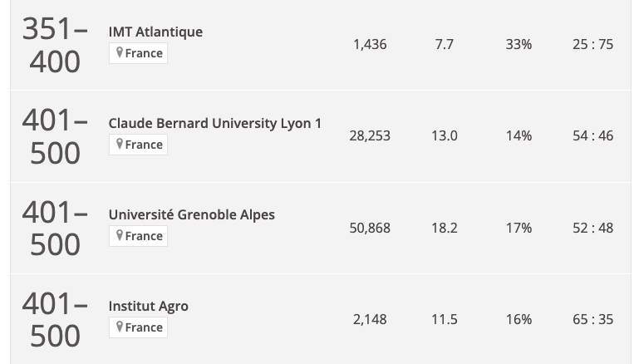Click the location pin icon under Institut Agro

click(120, 326)
